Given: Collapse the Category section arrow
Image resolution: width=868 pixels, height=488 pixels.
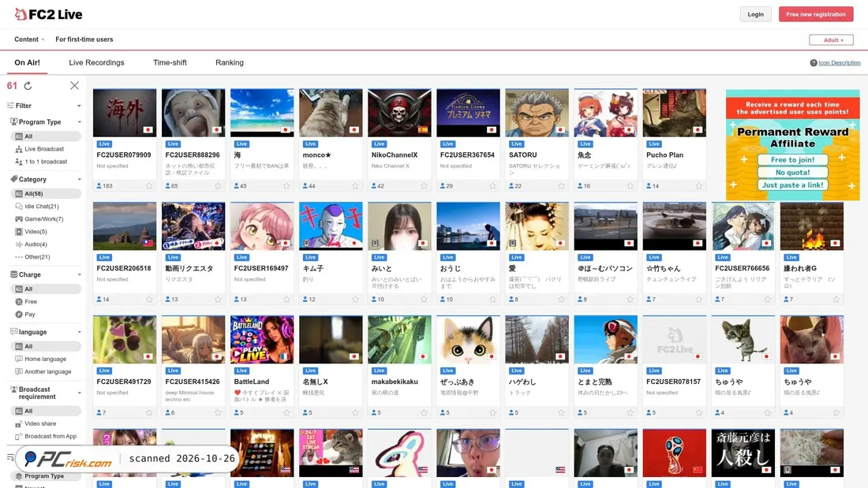Looking at the screenshot, I should 79,179.
